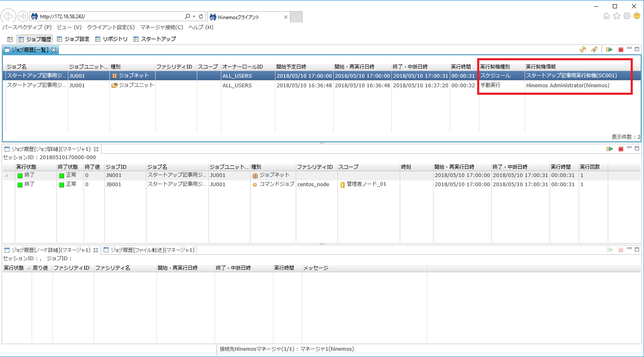Select ジョブ履歴[ファイル転送](マネージャ1) tab
644x357 pixels.
(x=149, y=250)
